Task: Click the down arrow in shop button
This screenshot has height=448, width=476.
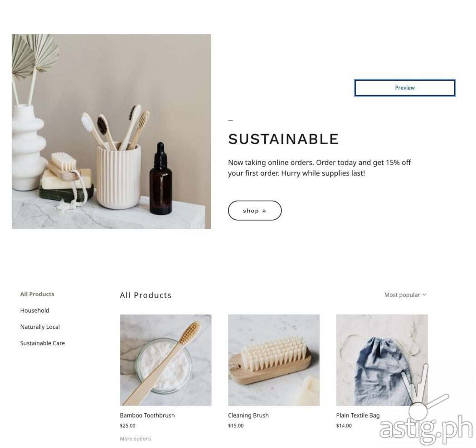Action: (264, 211)
